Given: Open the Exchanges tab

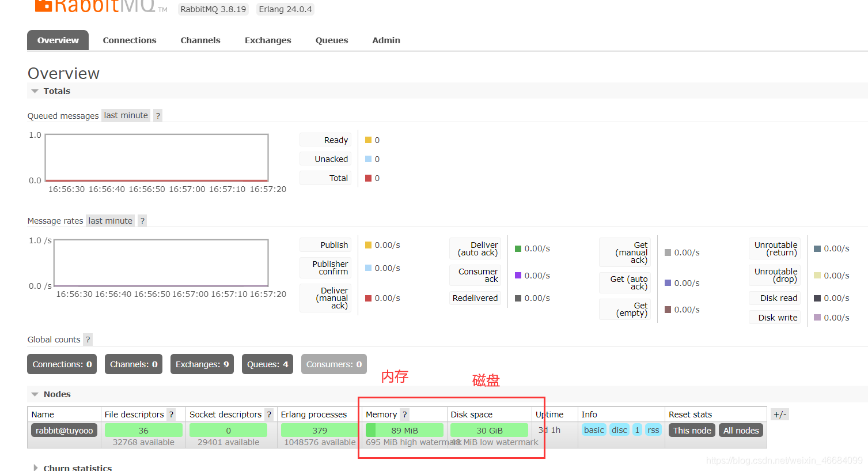Looking at the screenshot, I should (x=268, y=40).
